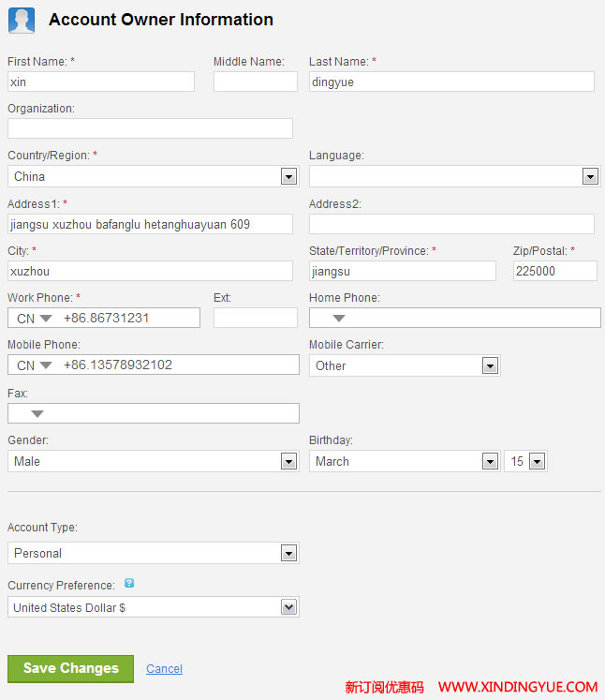This screenshot has height=700, width=605.
Task: Open the Account Type dropdown showing Personal
Action: 153,553
